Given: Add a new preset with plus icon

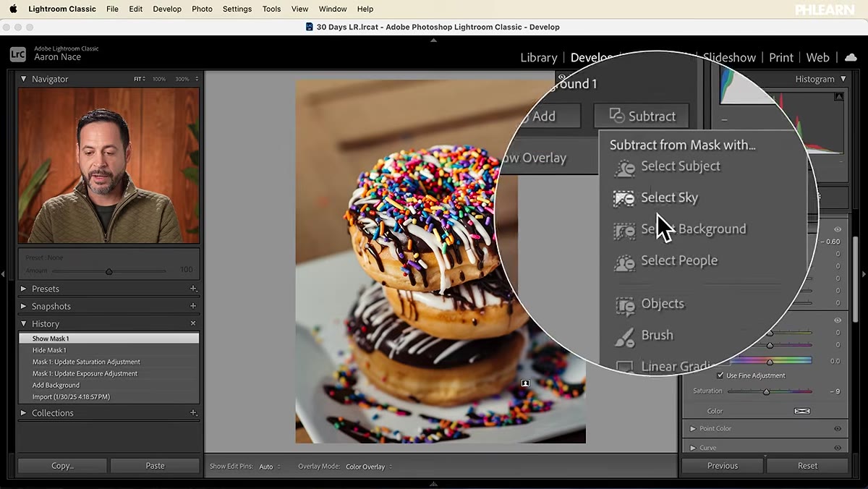Looking at the screenshot, I should 193,289.
